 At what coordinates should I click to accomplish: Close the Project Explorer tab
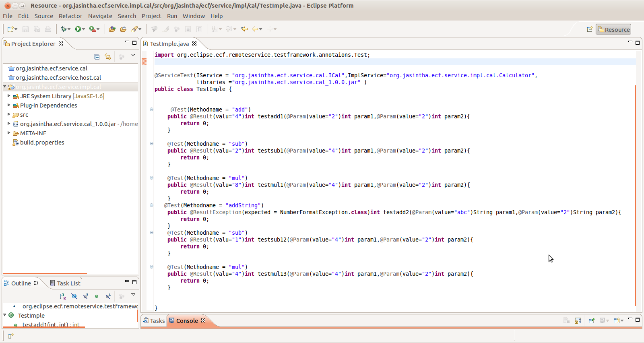[61, 43]
